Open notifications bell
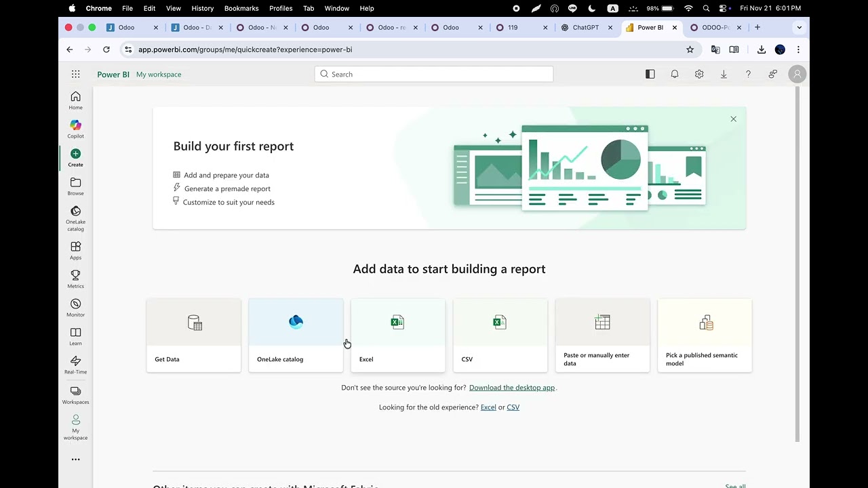 pos(675,75)
